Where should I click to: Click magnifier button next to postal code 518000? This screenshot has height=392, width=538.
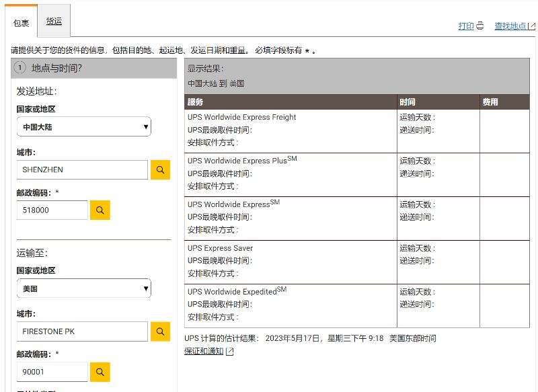tap(100, 210)
